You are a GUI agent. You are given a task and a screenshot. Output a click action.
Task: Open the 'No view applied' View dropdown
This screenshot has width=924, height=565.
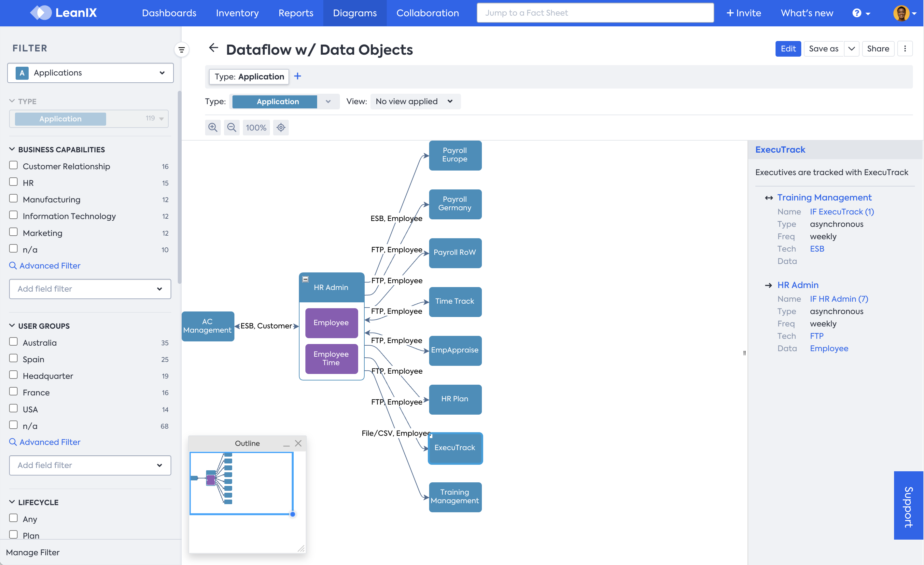point(415,101)
